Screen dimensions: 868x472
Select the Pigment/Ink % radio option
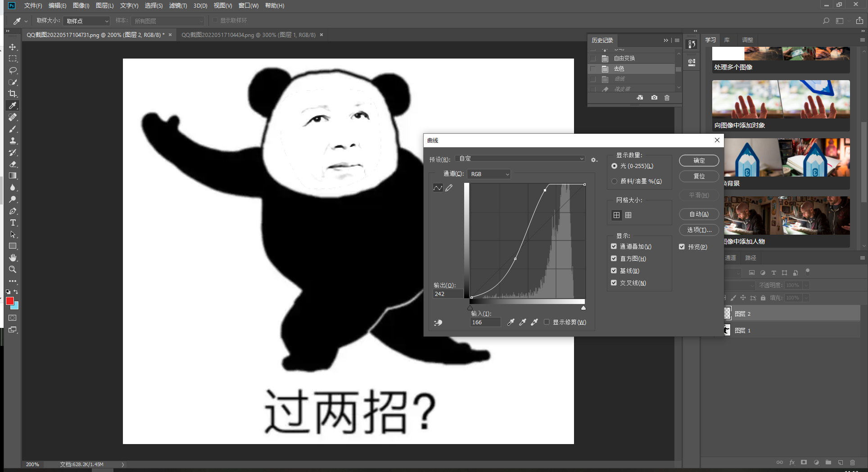(x=614, y=181)
